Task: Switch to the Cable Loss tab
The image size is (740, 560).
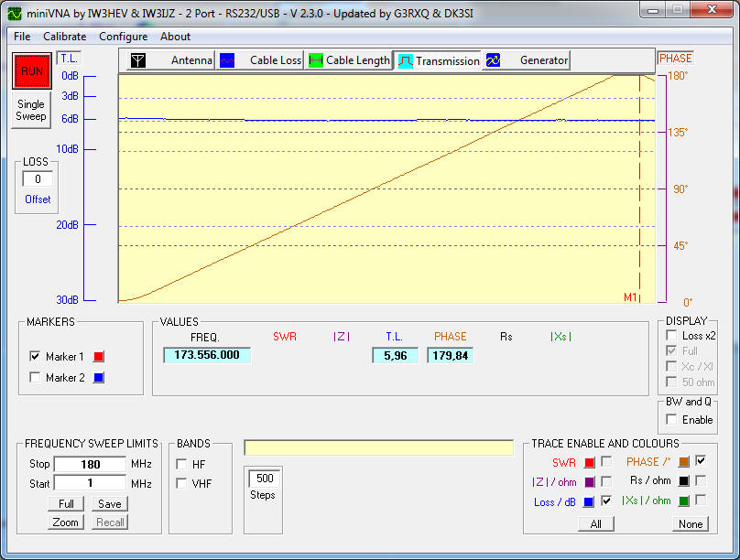Action: [260, 60]
